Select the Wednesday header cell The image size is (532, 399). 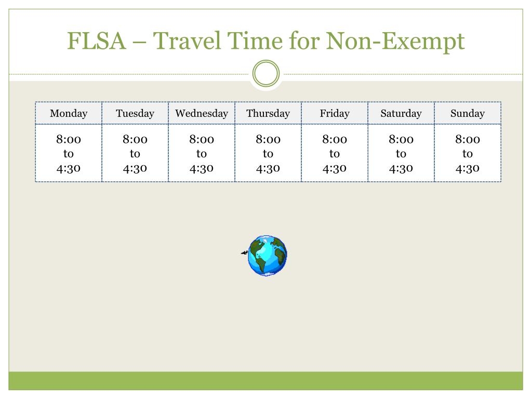pos(202,113)
